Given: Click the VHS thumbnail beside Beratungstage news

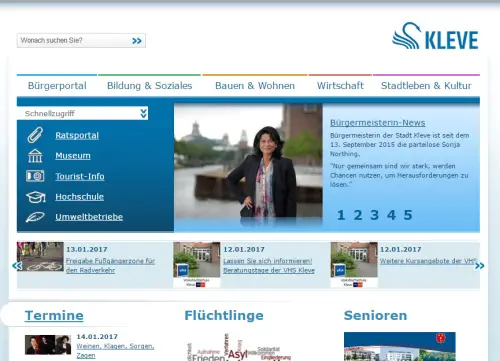Looking at the screenshot, I should pyautogui.click(x=197, y=264).
